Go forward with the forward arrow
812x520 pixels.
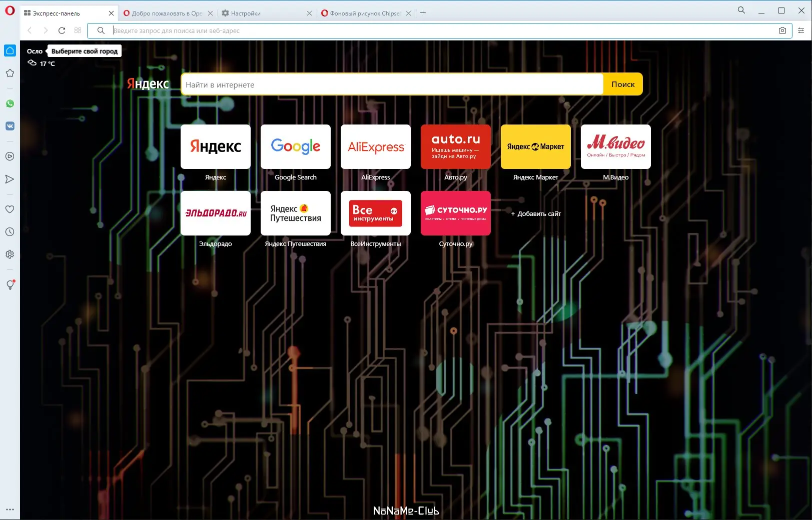[46, 30]
